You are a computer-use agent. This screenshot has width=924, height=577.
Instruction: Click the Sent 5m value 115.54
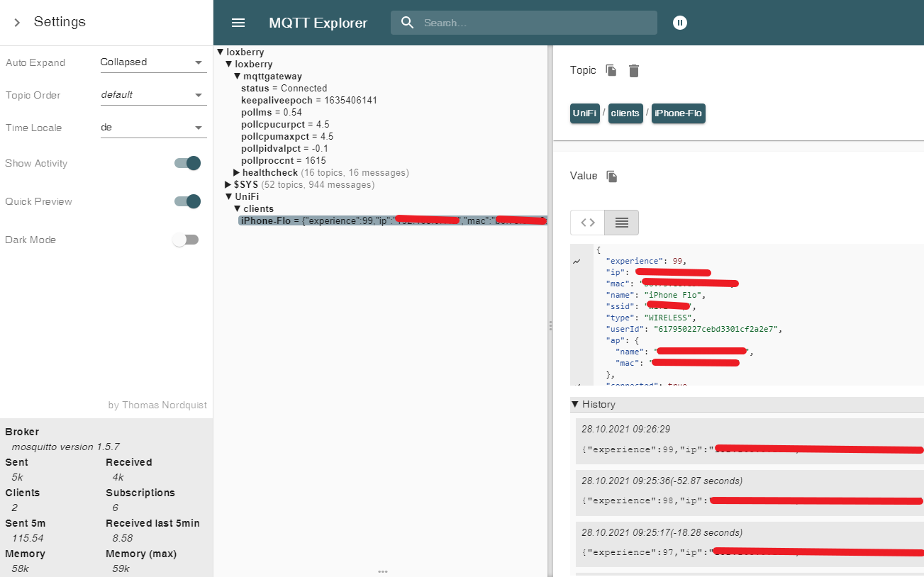28,538
